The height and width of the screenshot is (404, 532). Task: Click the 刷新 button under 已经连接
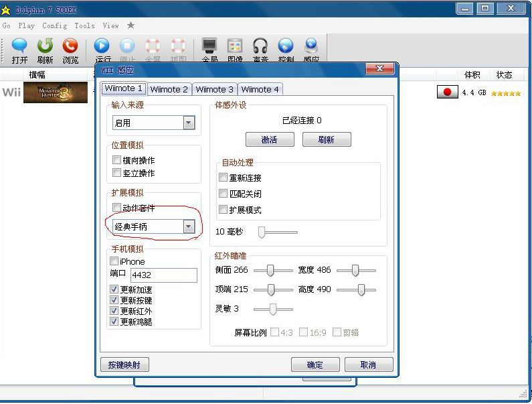[x=327, y=139]
